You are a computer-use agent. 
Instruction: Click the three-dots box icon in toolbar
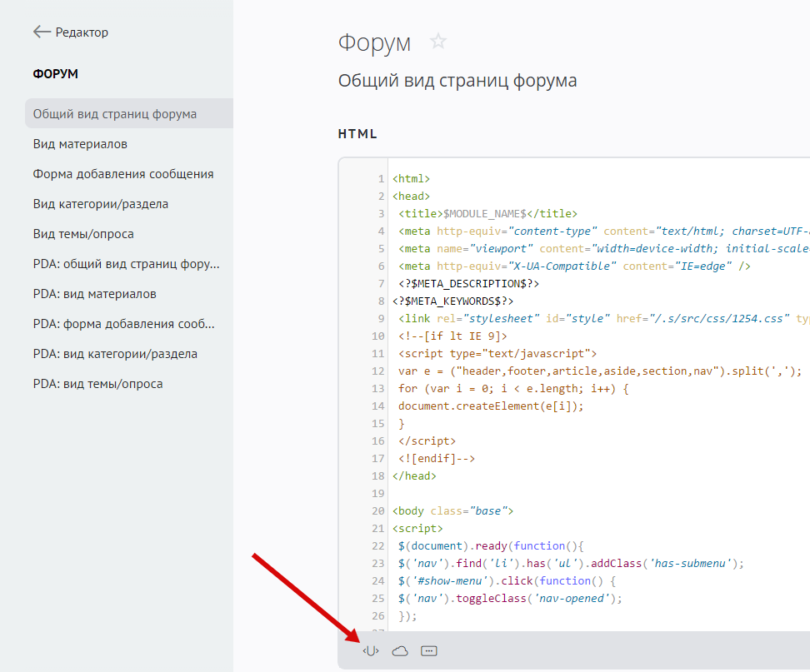point(429,650)
